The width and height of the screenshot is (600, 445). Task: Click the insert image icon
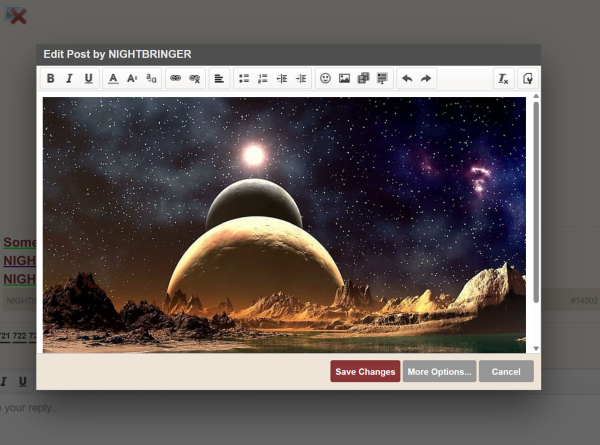coord(344,79)
